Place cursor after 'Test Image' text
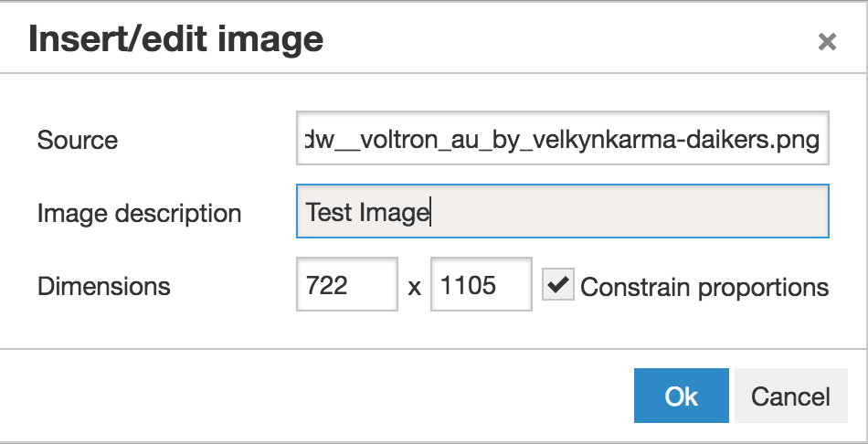This screenshot has height=444, width=868. point(430,213)
